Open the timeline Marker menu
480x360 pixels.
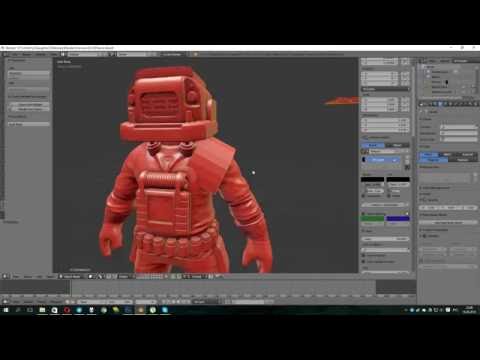click(28, 302)
